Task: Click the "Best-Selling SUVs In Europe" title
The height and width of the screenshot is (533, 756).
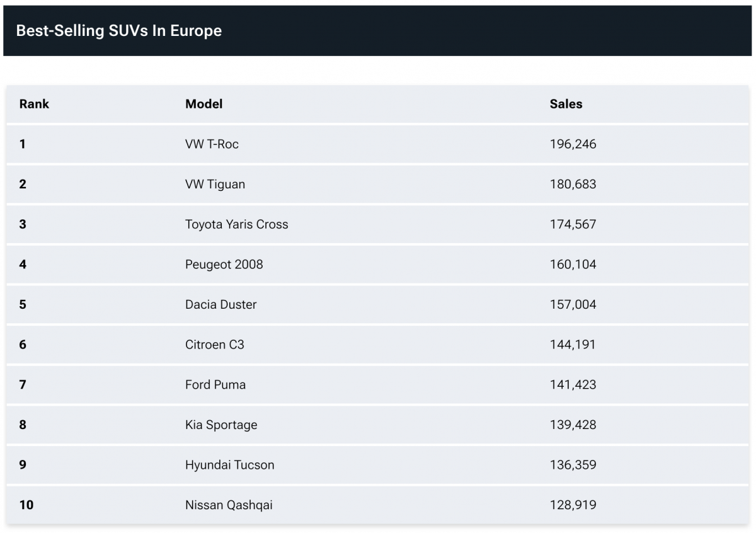Action: (118, 31)
